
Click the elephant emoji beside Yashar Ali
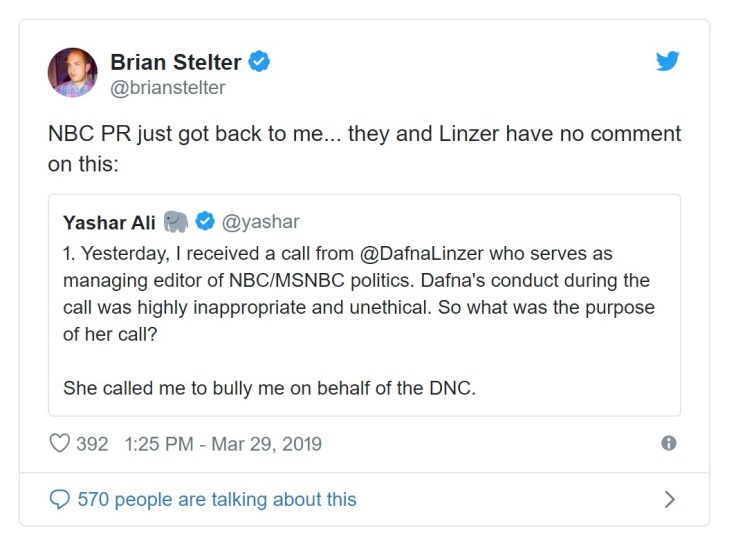coord(177,221)
